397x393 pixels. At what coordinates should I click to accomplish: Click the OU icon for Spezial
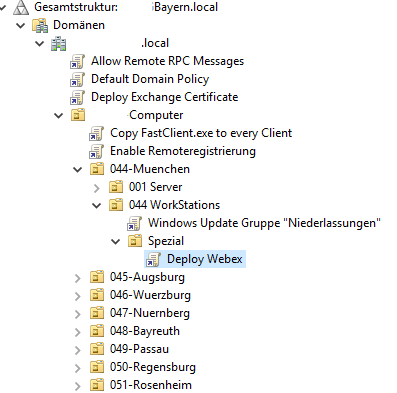pyautogui.click(x=135, y=241)
